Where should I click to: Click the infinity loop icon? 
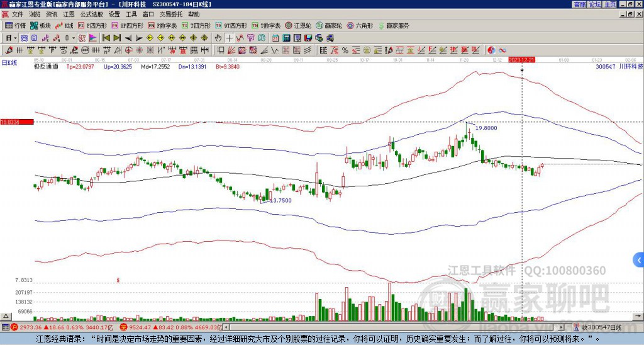click(502, 50)
